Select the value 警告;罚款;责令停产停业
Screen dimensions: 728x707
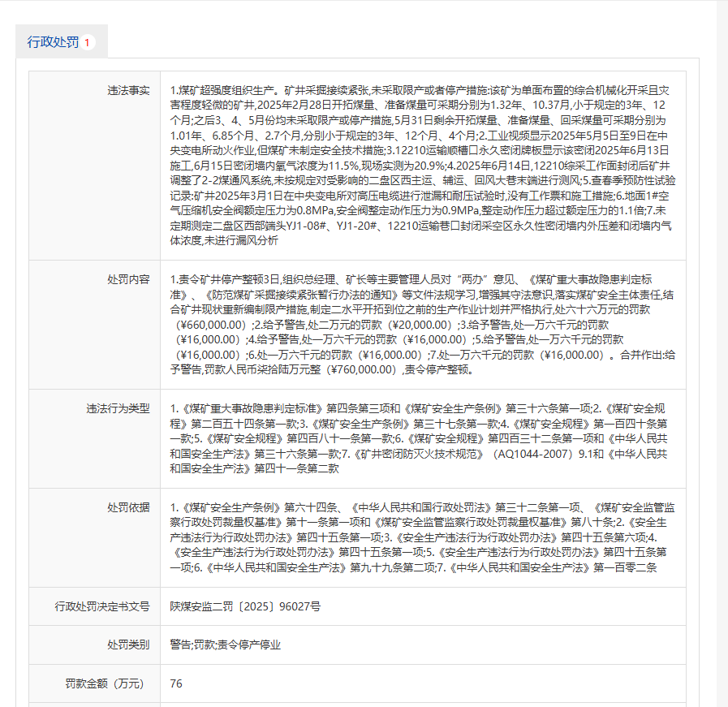tap(226, 644)
